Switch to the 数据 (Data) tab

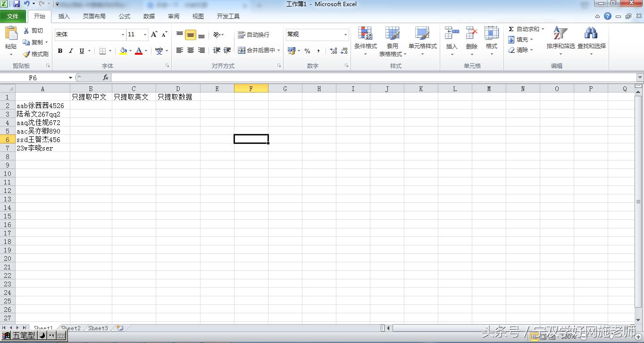(x=149, y=17)
